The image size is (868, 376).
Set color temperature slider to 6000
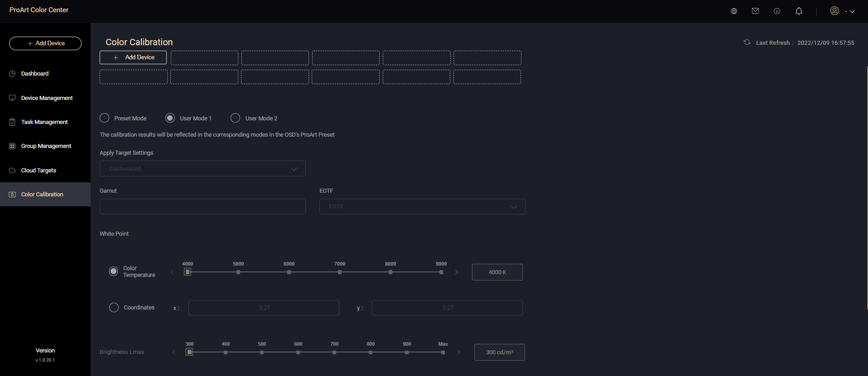[289, 272]
